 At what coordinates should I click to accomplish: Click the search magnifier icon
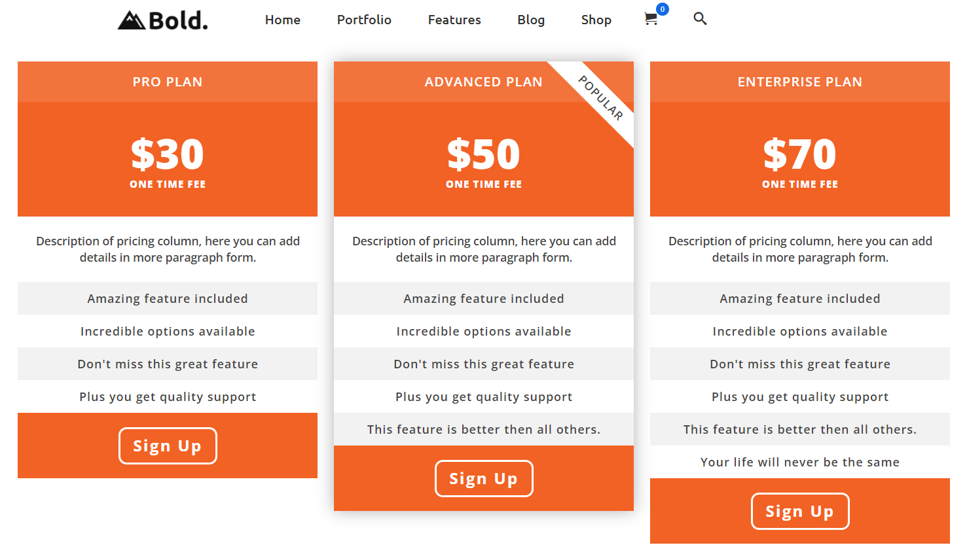[x=700, y=18]
